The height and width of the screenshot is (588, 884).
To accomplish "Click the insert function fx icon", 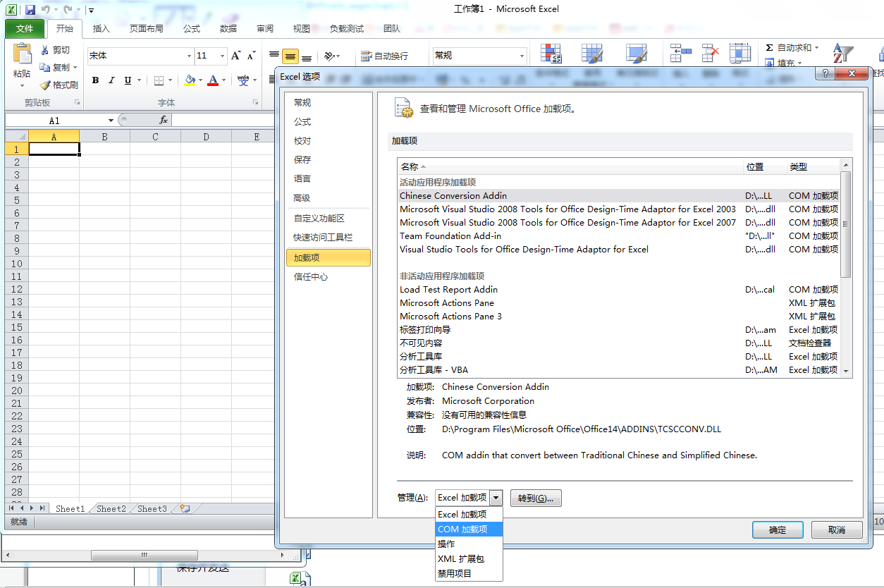I will click(x=164, y=121).
